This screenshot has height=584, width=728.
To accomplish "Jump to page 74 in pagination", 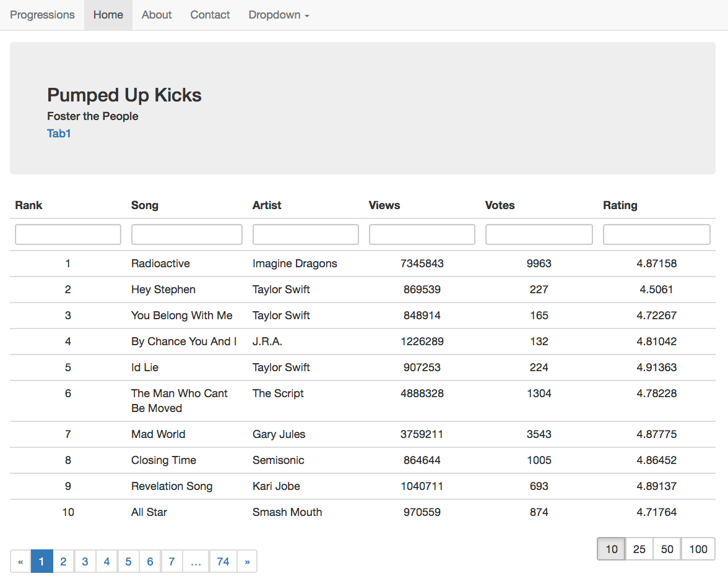I will tap(223, 561).
